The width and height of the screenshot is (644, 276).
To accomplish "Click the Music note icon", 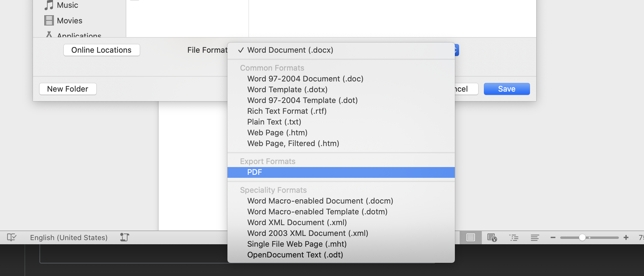I will (x=49, y=5).
